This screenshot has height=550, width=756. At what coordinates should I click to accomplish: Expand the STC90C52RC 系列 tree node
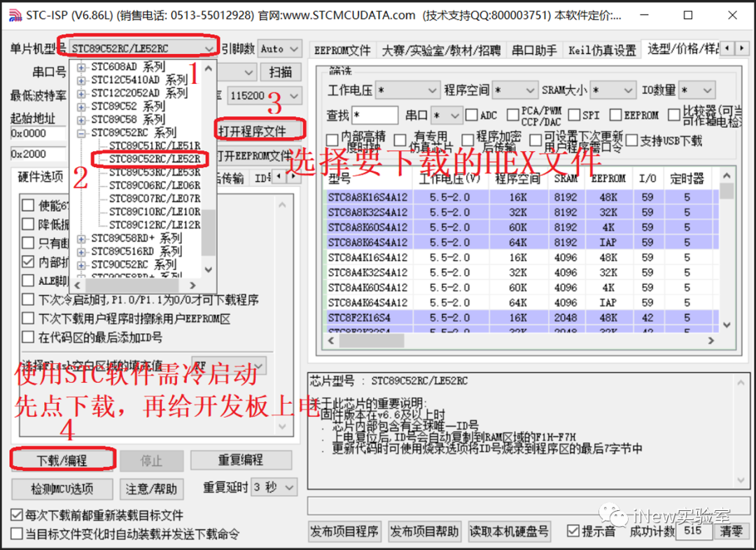[x=81, y=265]
